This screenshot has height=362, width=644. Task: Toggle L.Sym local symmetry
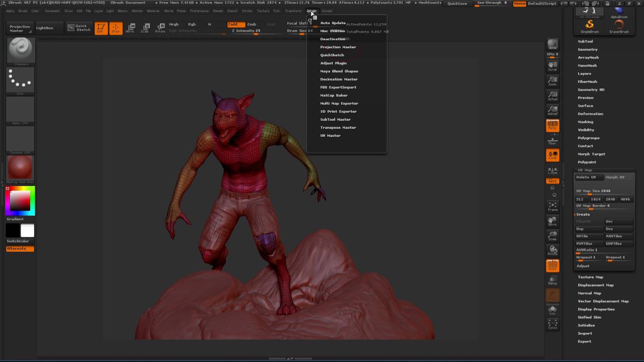[x=552, y=170]
